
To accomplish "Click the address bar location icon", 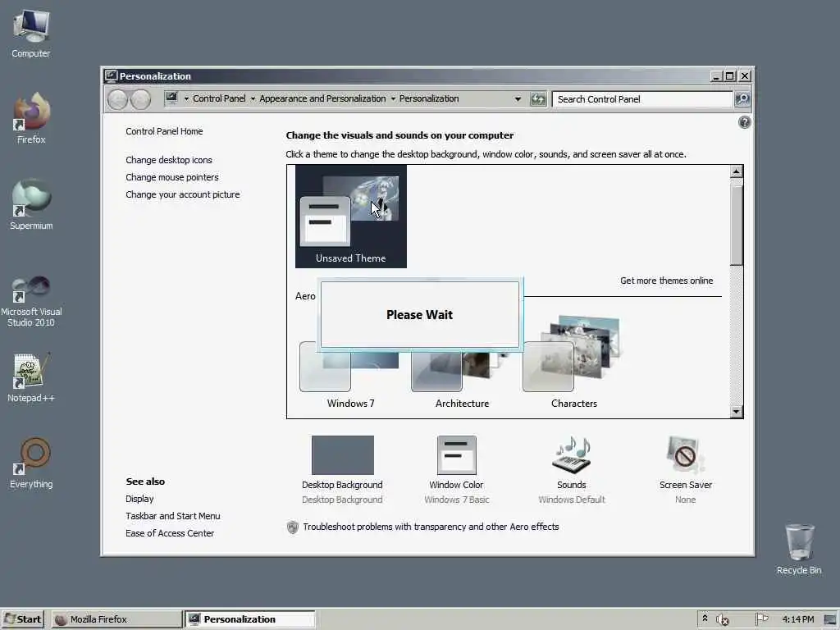I will pos(171,98).
